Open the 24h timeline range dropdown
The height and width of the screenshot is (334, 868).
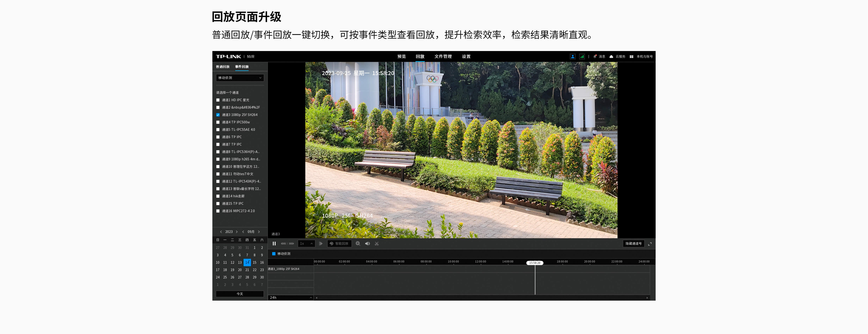coord(290,298)
